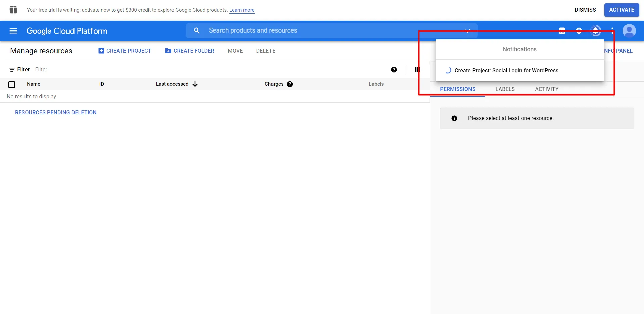Click the Charges help icon

coord(290,84)
